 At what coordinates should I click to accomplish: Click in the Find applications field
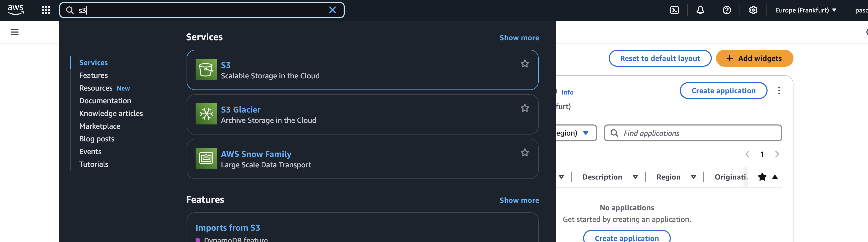[x=692, y=133]
